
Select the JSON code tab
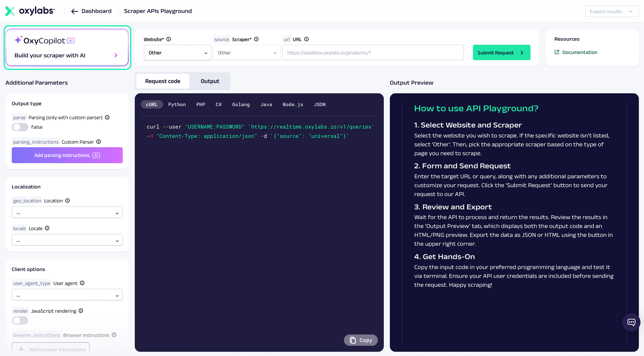click(x=319, y=104)
